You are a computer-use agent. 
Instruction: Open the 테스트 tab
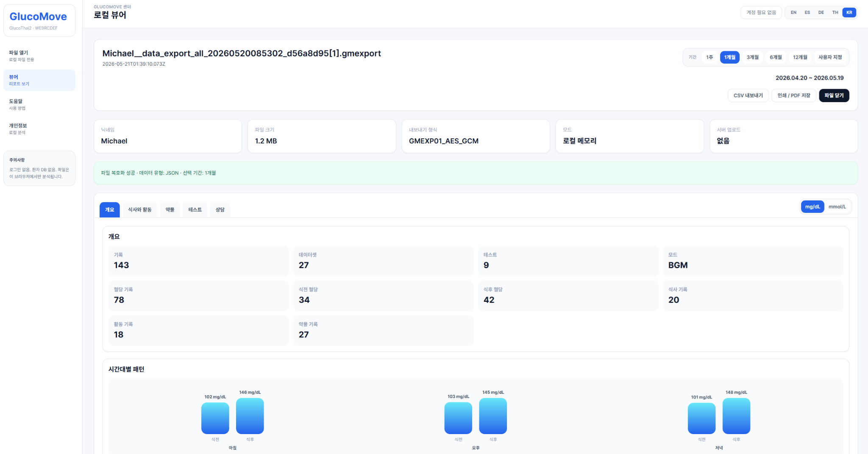click(195, 210)
